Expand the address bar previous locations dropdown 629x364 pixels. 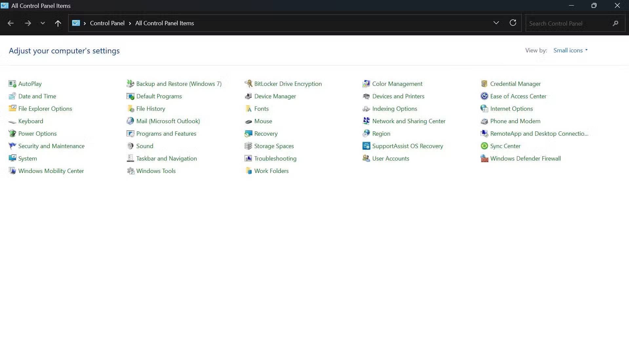point(496,23)
